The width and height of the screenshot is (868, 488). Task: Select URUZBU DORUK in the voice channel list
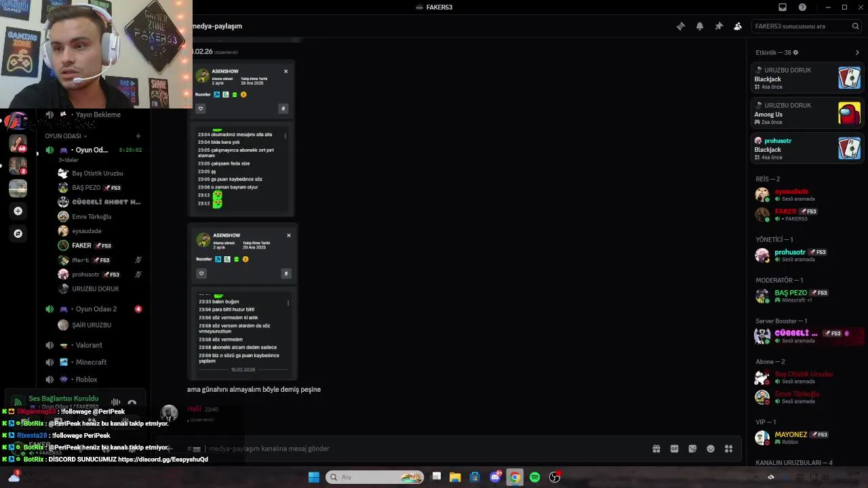coord(100,289)
